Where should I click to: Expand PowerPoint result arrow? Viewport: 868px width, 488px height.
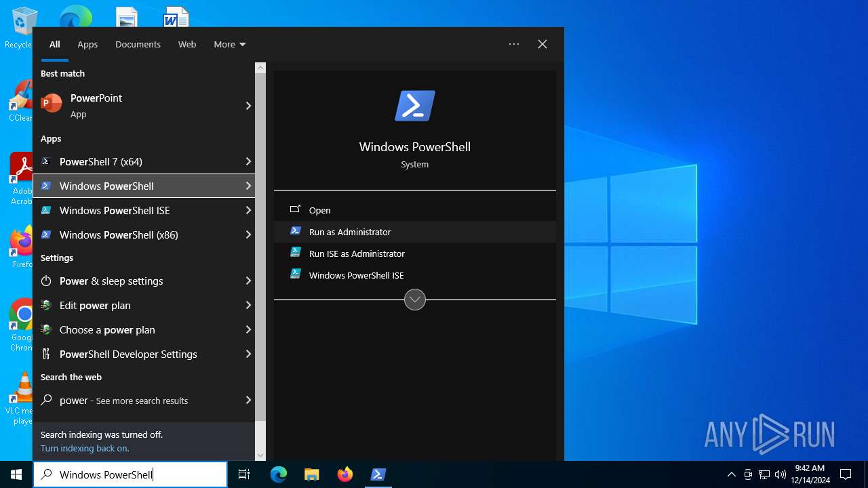(x=248, y=106)
